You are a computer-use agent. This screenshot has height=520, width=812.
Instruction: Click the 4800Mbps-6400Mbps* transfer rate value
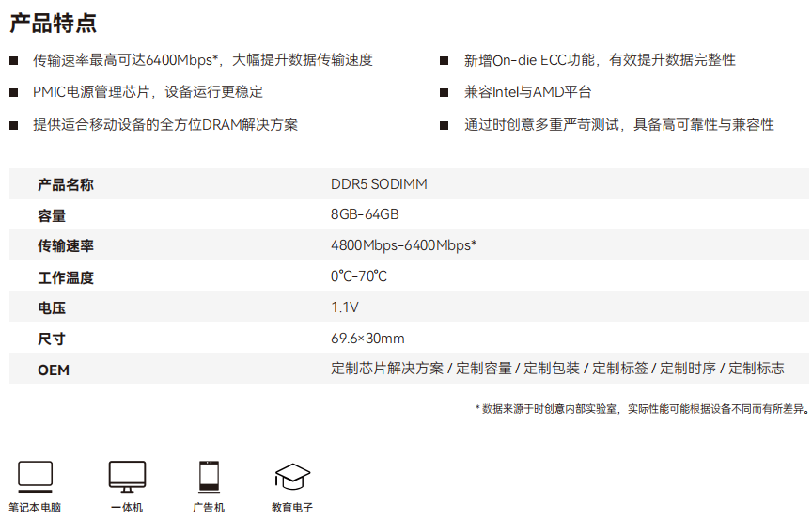pos(403,245)
